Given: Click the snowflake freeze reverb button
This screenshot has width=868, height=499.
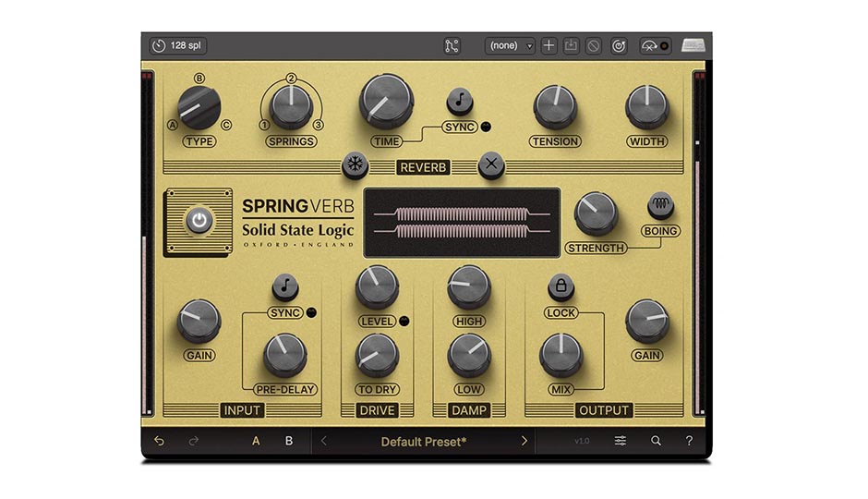Looking at the screenshot, I should (355, 165).
